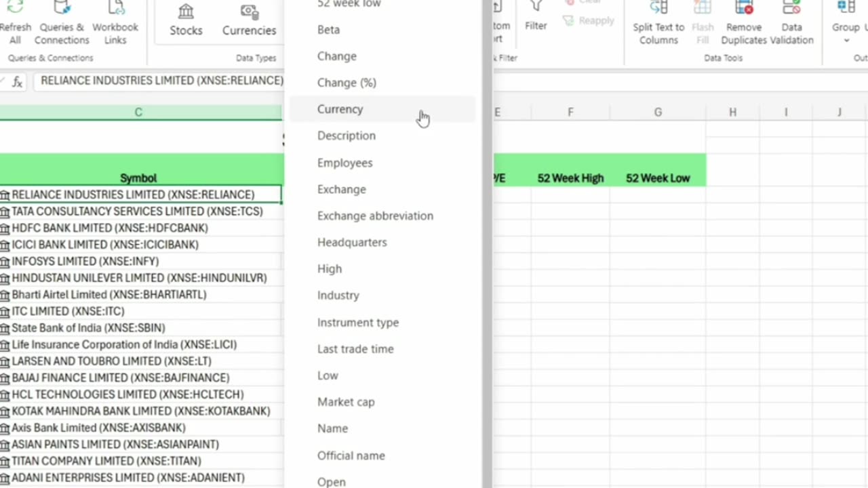Select column I header

786,113
